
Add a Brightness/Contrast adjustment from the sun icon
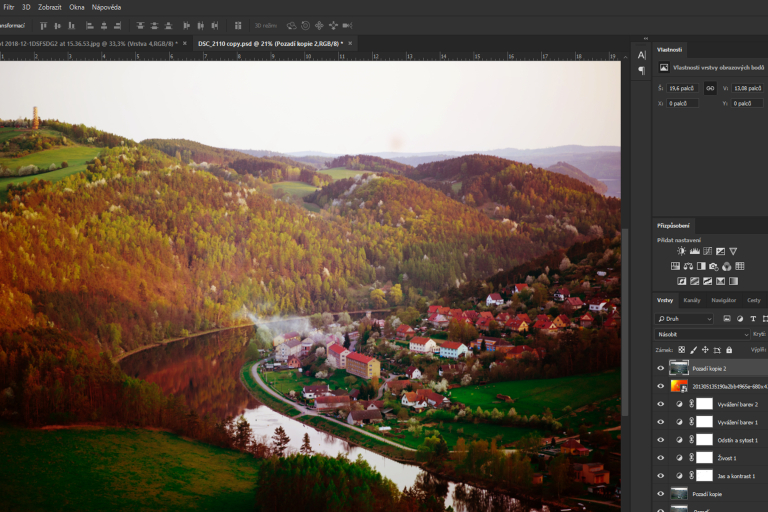(x=681, y=251)
